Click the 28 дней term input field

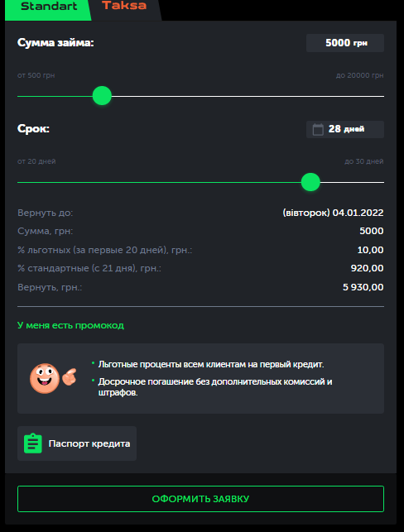(345, 129)
